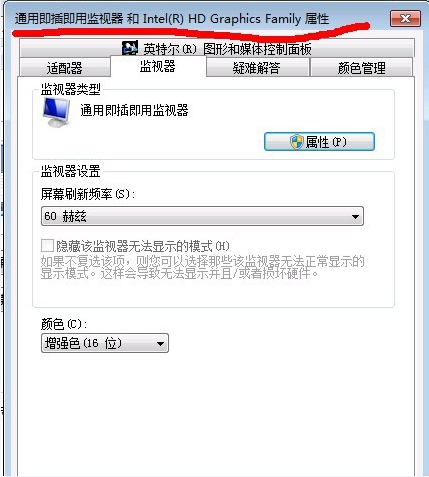Open the 屏幕刷新频率 dropdown arrow
This screenshot has height=477, width=429.
(x=355, y=217)
